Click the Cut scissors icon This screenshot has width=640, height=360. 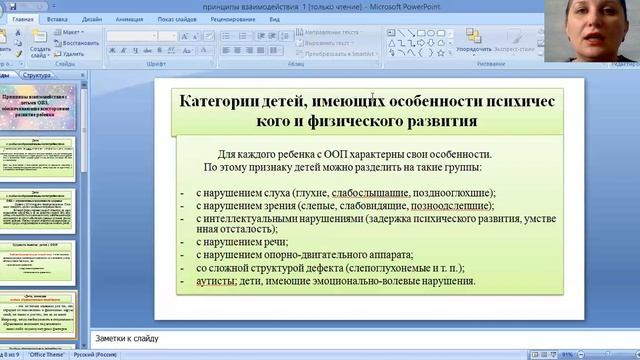[x=18, y=32]
